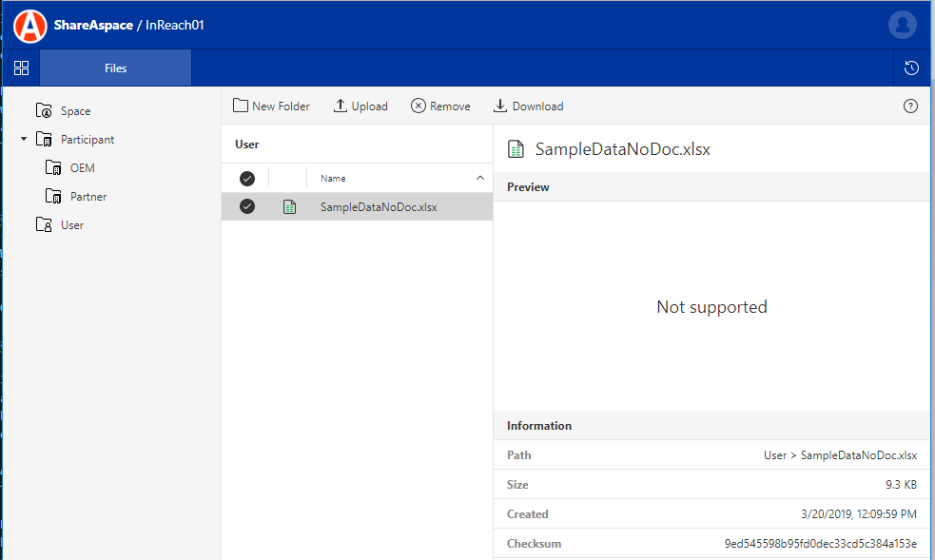Image resolution: width=935 pixels, height=560 pixels.
Task: Open the user profile avatar
Action: coord(902,25)
